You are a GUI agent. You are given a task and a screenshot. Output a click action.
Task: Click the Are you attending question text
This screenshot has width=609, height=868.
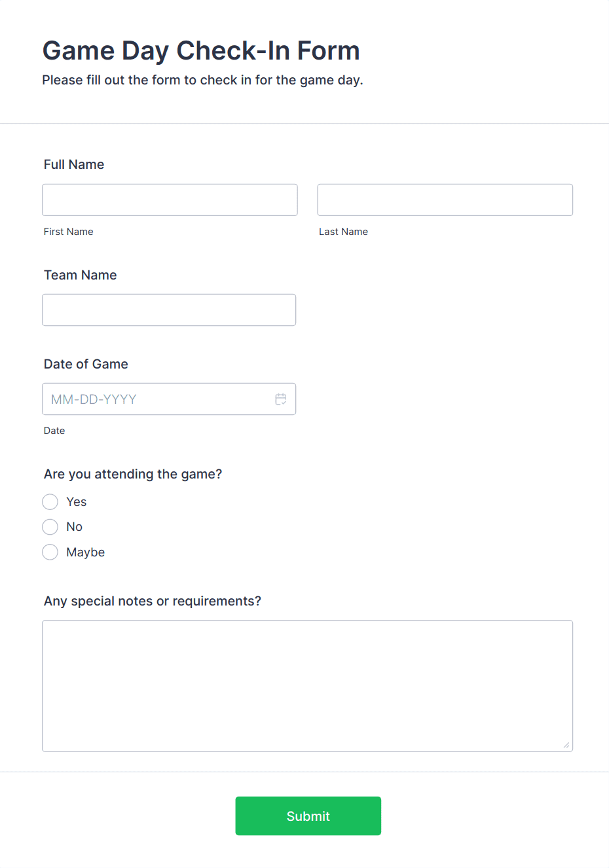(132, 473)
